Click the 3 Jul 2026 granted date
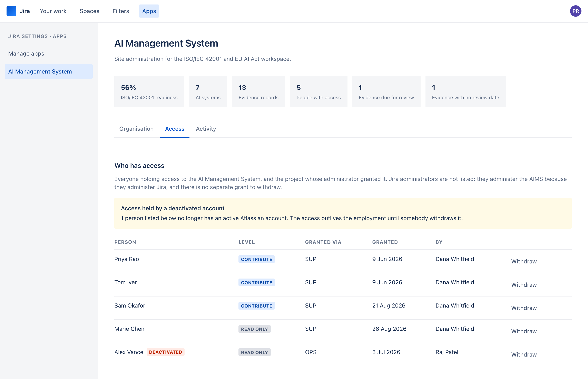Viewport: 588px width, 379px height. 386,352
